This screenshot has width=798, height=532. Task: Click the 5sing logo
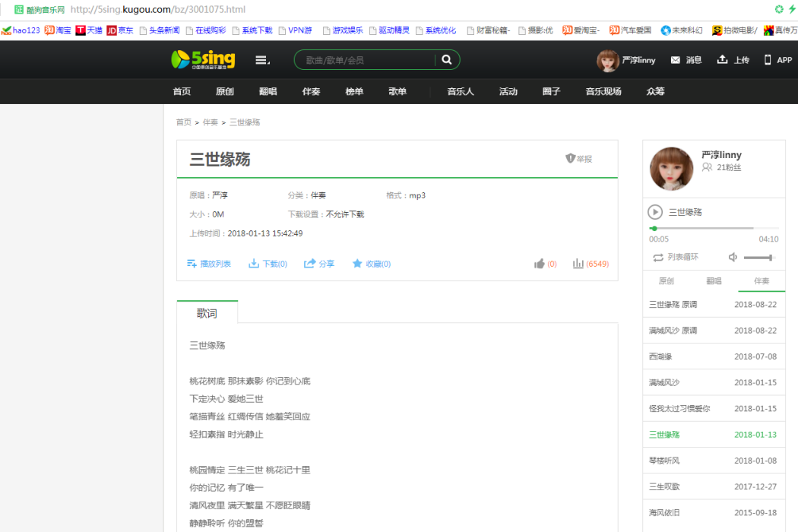[203, 59]
